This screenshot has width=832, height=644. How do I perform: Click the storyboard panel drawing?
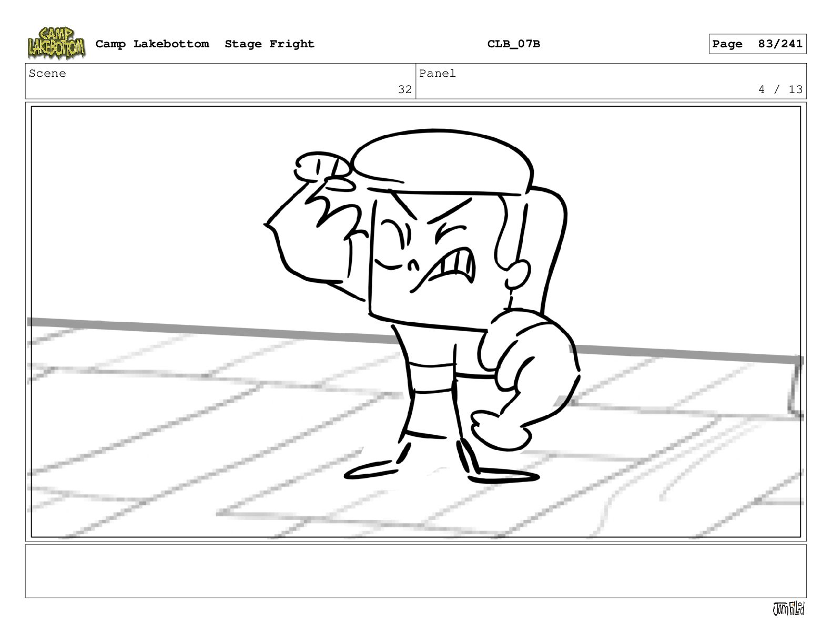point(416,322)
